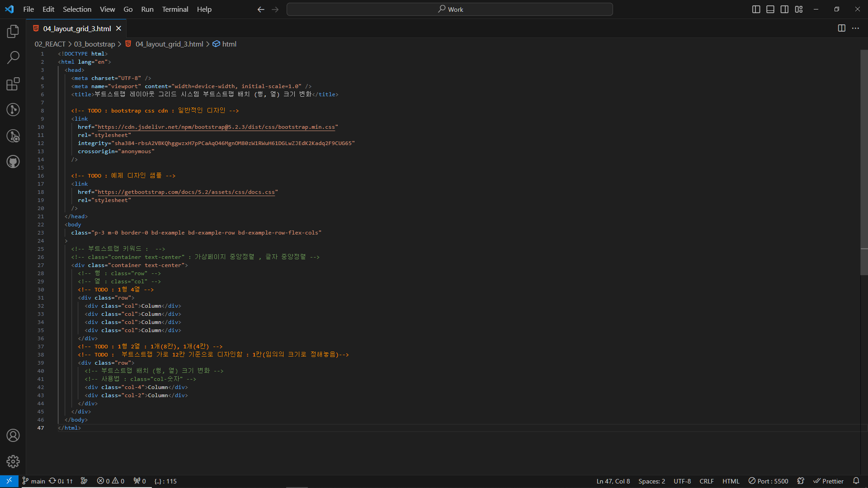
Task: Click the notifications bell in status bar
Action: 856,481
